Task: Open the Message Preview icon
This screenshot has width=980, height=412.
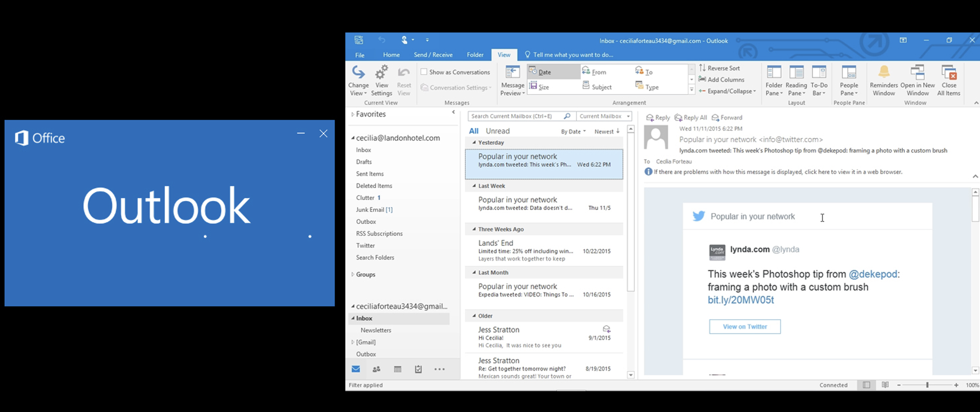Action: click(x=512, y=72)
